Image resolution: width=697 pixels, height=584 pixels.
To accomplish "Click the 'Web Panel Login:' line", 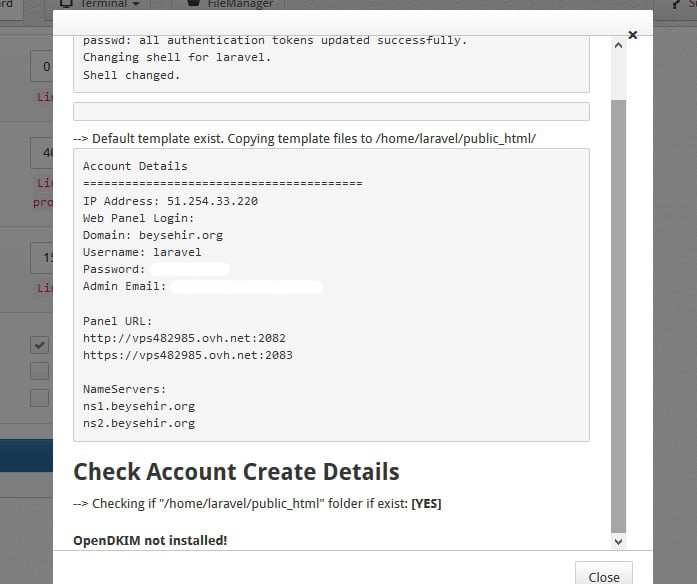I will 139,218.
